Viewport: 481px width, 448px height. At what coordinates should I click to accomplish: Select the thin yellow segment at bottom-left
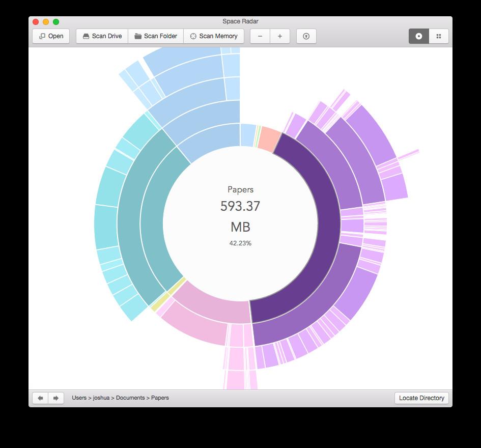point(177,286)
